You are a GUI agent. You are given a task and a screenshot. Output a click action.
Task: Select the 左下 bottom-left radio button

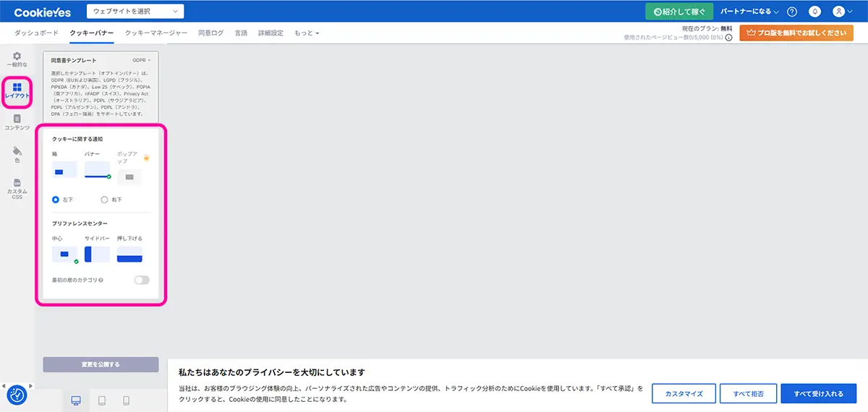tap(56, 199)
